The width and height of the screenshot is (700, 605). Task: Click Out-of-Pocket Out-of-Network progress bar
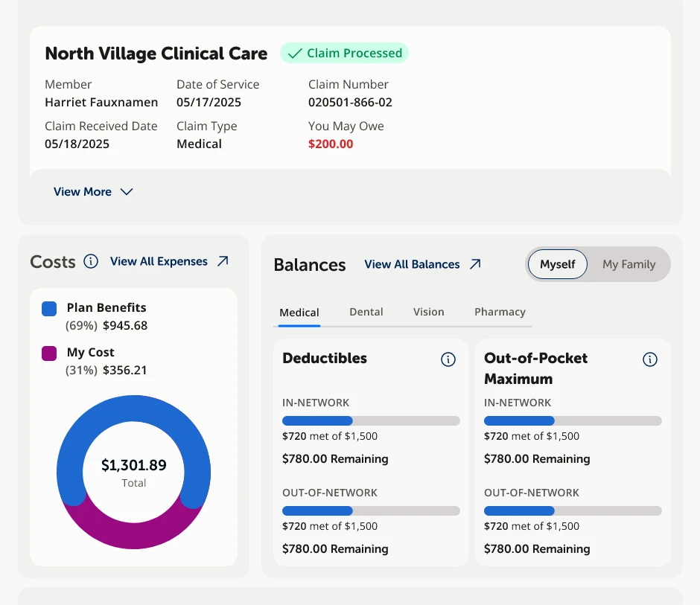[x=573, y=510]
